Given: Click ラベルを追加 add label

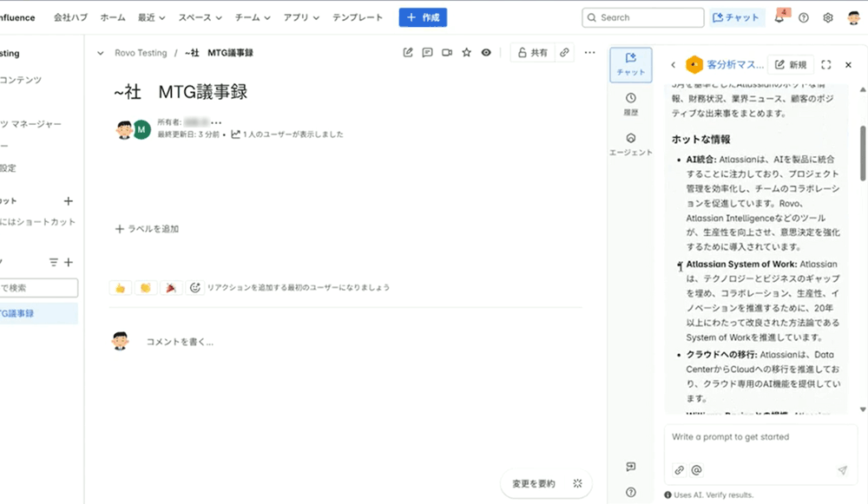Looking at the screenshot, I should 147,229.
